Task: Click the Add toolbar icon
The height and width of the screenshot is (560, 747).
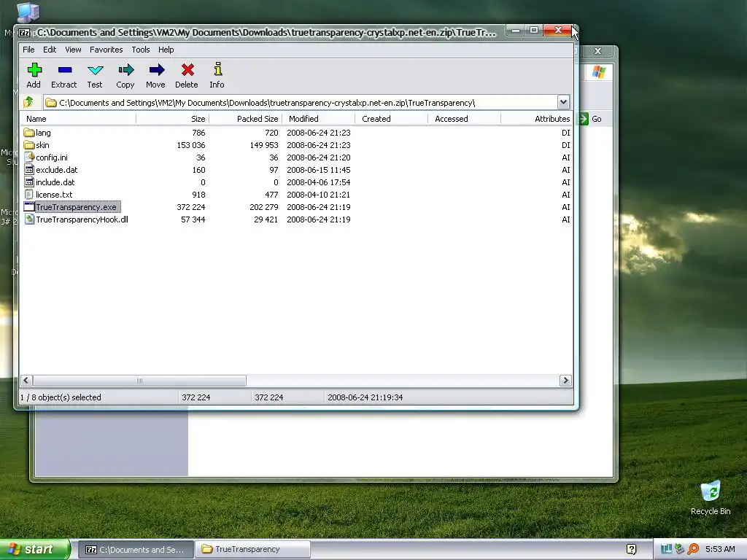Action: pyautogui.click(x=34, y=71)
